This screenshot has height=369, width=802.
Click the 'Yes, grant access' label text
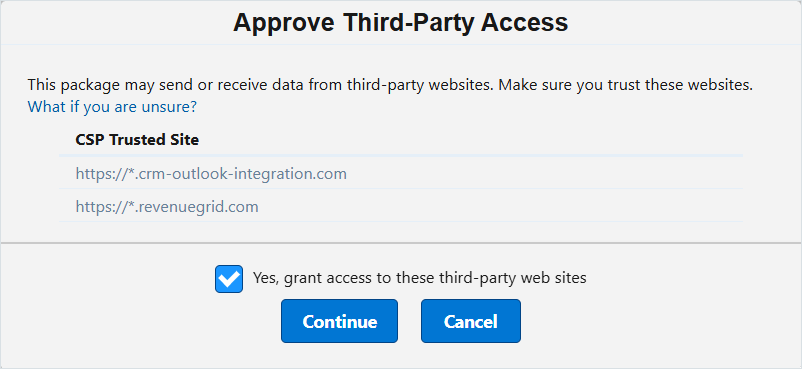pyautogui.click(x=419, y=277)
